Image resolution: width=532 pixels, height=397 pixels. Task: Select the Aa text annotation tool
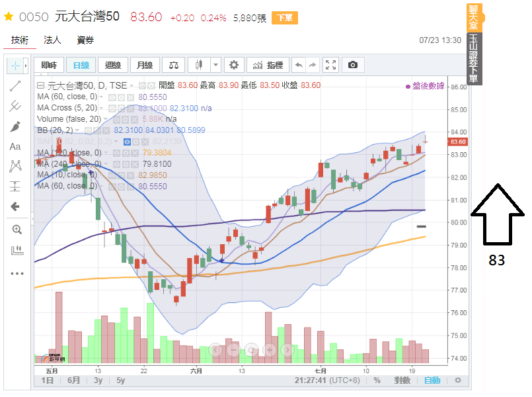(x=15, y=147)
